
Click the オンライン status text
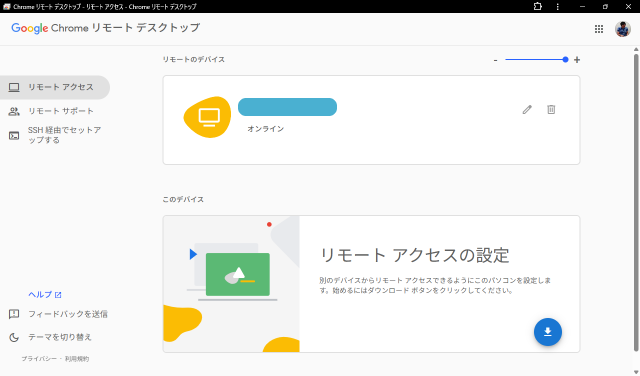click(265, 129)
